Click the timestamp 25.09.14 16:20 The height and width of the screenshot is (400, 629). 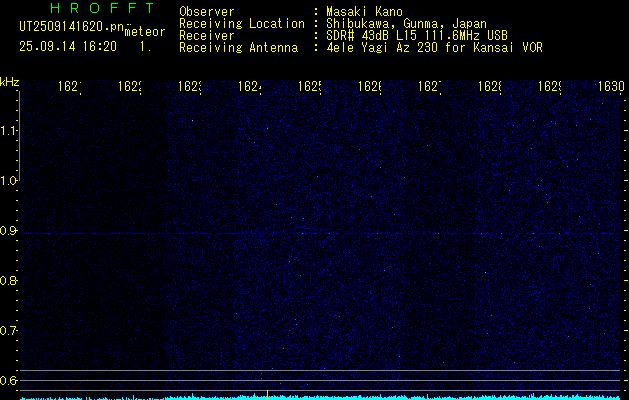pos(68,47)
